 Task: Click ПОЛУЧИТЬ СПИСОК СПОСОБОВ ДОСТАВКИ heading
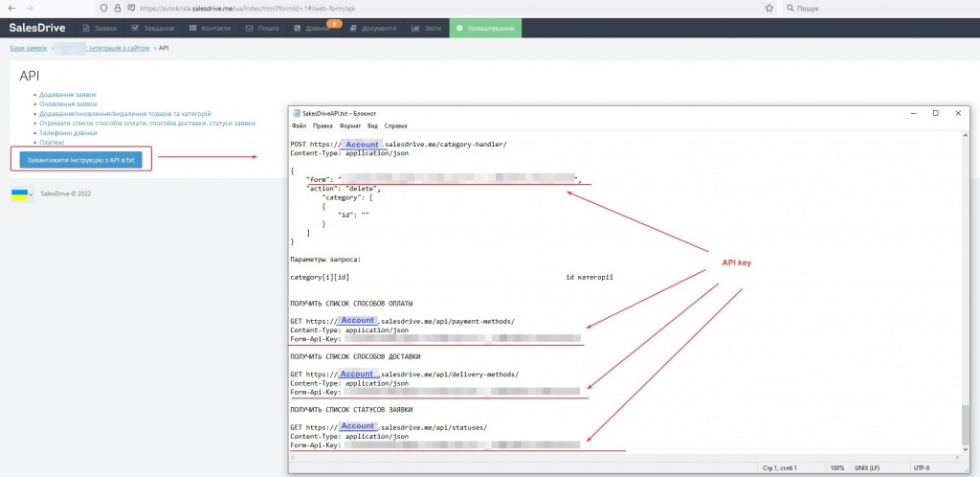tap(355, 356)
